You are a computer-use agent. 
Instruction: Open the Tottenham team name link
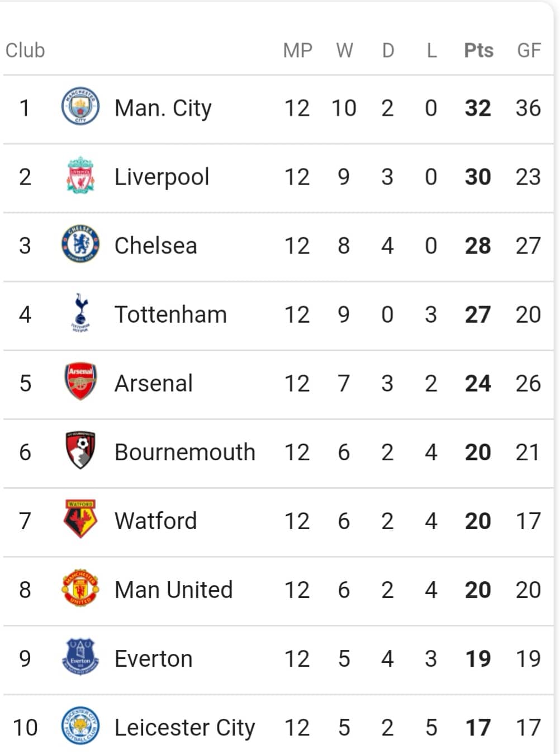pos(170,314)
